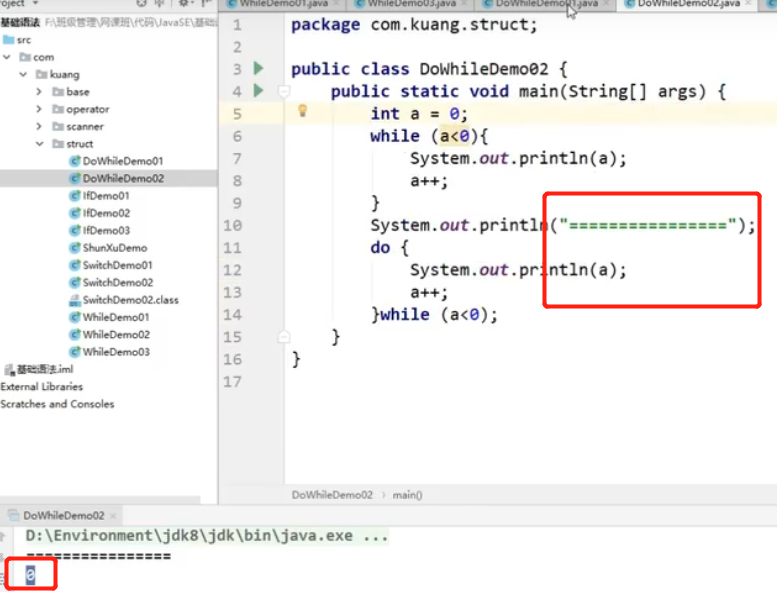Place cursor on int a = 0 line
The width and height of the screenshot is (777, 592).
tap(419, 114)
